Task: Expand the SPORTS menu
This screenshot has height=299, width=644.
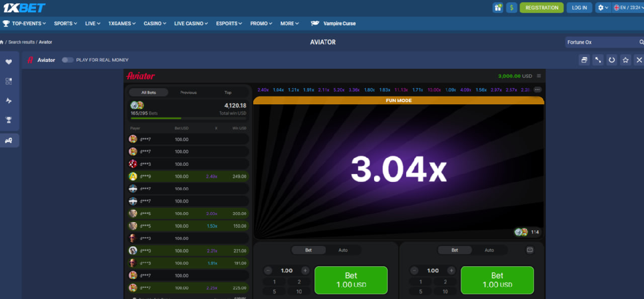Action: (65, 24)
